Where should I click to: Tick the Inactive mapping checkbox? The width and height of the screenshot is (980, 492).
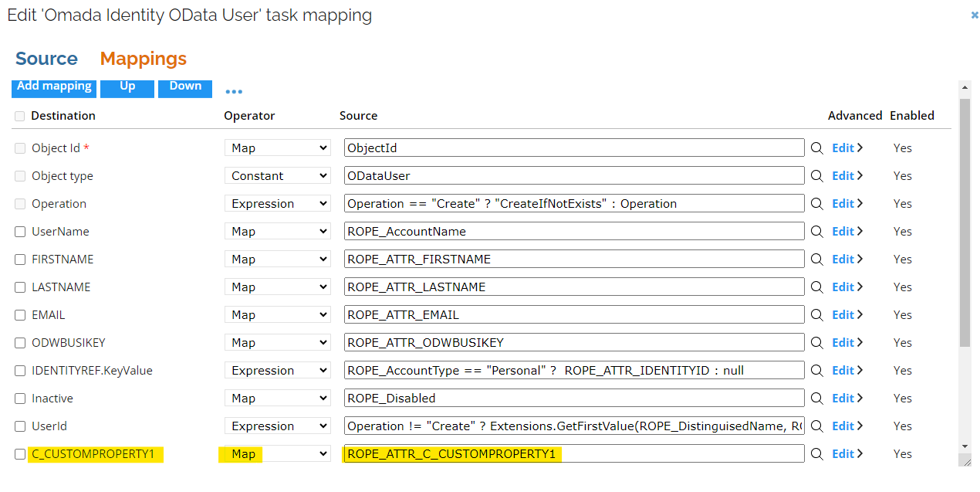click(20, 399)
